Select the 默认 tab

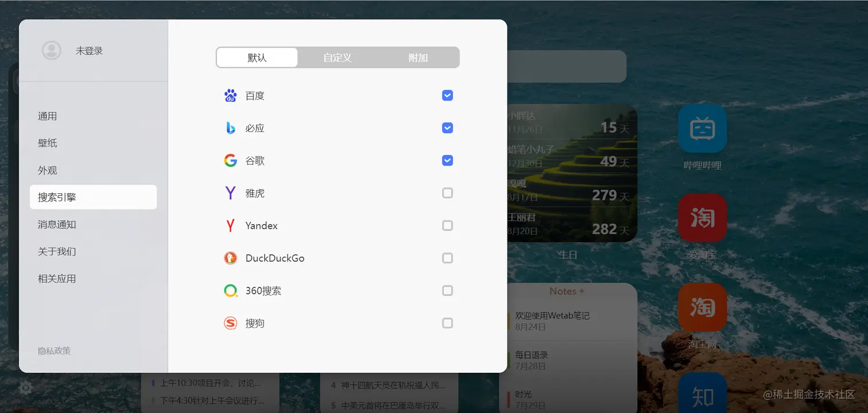coord(257,57)
